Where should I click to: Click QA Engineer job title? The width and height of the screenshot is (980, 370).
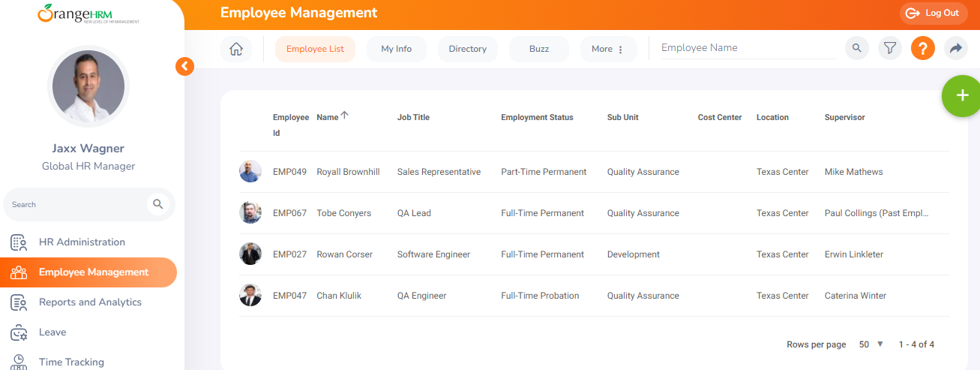[x=421, y=296]
